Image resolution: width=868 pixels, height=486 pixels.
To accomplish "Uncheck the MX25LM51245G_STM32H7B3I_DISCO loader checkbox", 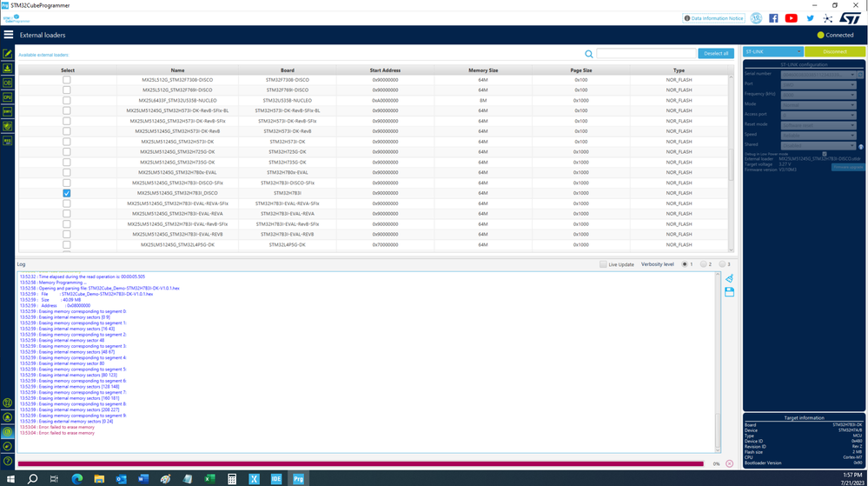I will point(66,193).
